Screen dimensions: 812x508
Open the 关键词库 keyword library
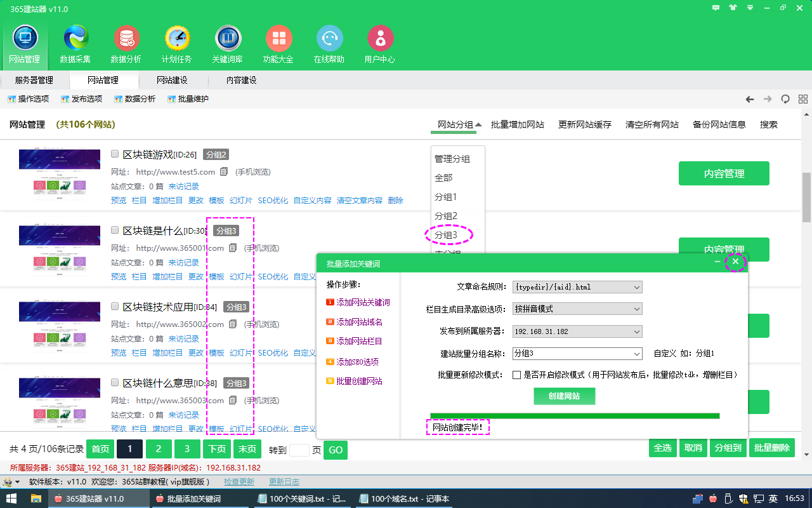click(x=228, y=44)
